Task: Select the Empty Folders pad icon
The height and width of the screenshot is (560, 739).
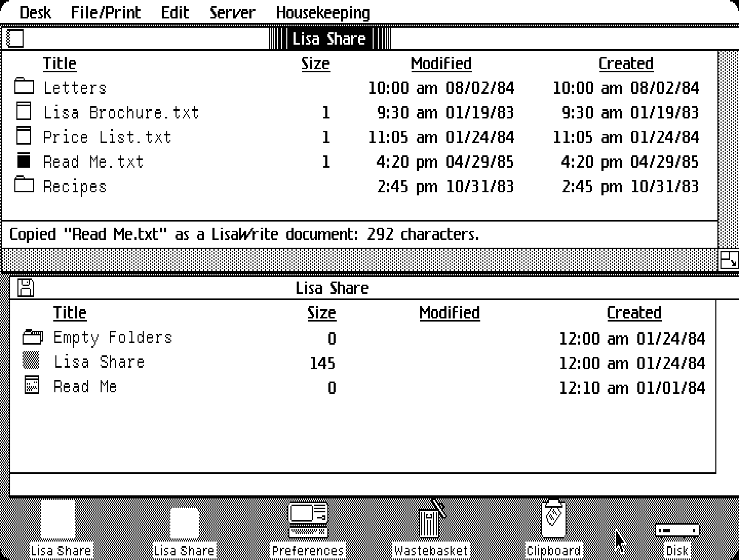Action: pyautogui.click(x=33, y=337)
